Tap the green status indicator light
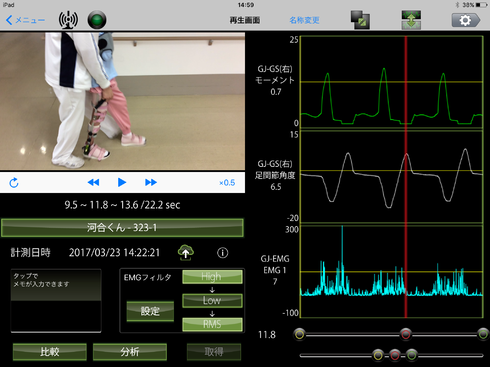This screenshot has height=367, width=490. [97, 20]
